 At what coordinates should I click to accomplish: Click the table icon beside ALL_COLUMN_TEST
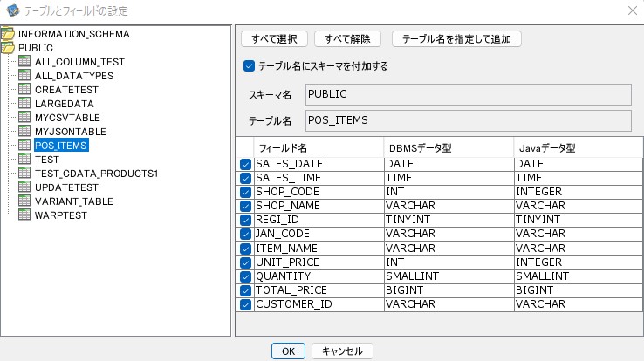pyautogui.click(x=24, y=62)
